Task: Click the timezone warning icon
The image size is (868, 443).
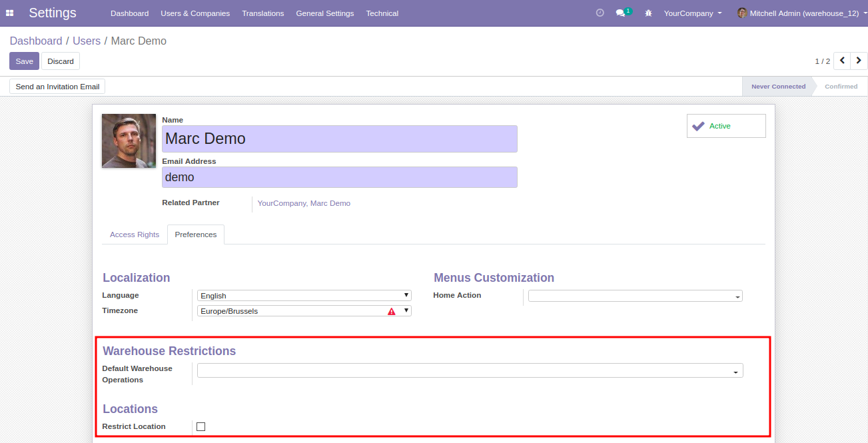Action: click(x=392, y=311)
